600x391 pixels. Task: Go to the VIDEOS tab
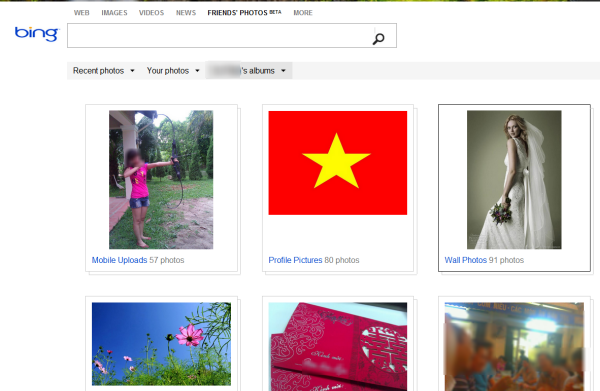(x=151, y=13)
